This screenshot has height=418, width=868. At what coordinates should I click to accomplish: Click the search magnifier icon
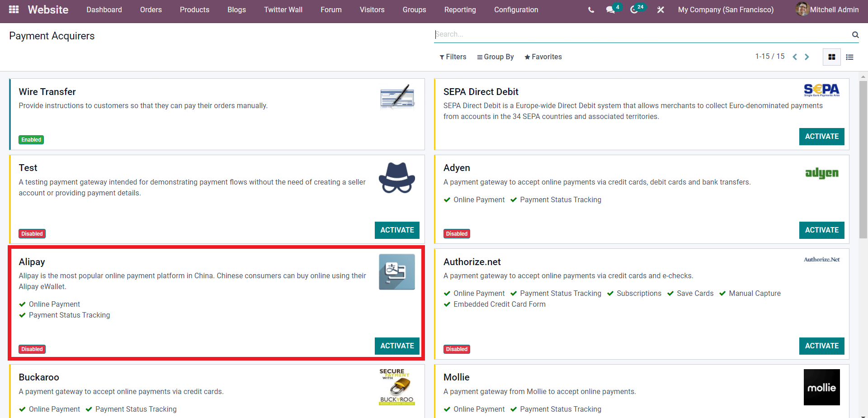tap(855, 34)
